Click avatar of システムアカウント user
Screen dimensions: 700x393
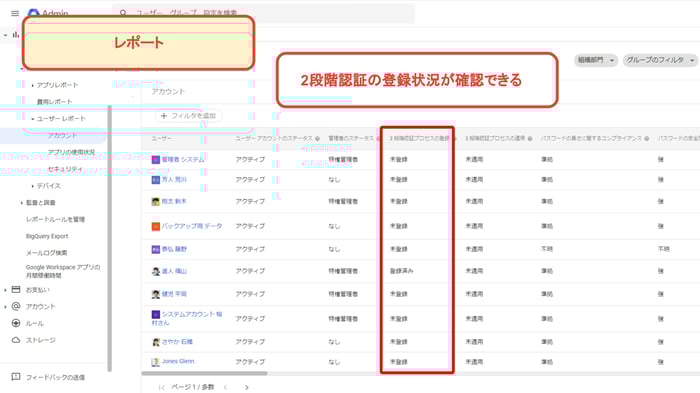[155, 314]
